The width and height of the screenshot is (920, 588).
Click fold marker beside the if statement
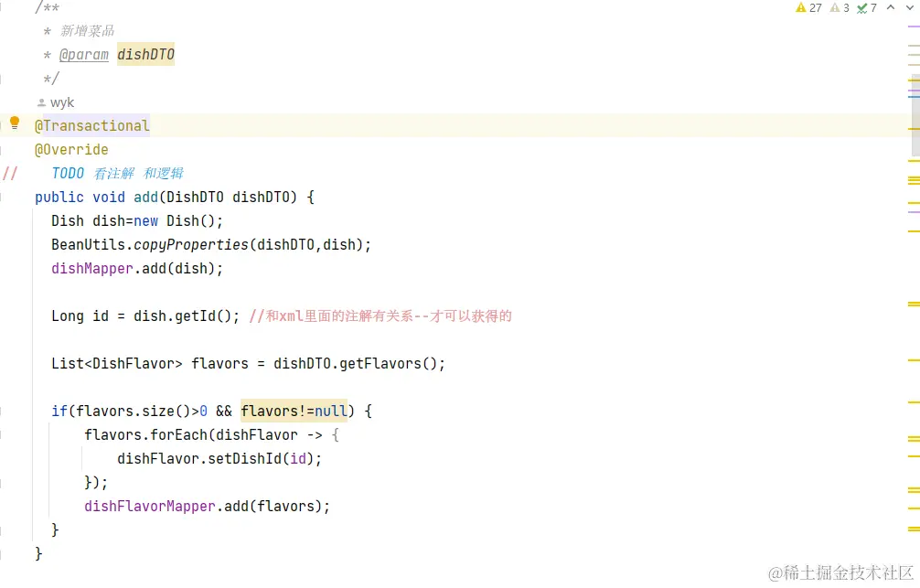coord(2,411)
